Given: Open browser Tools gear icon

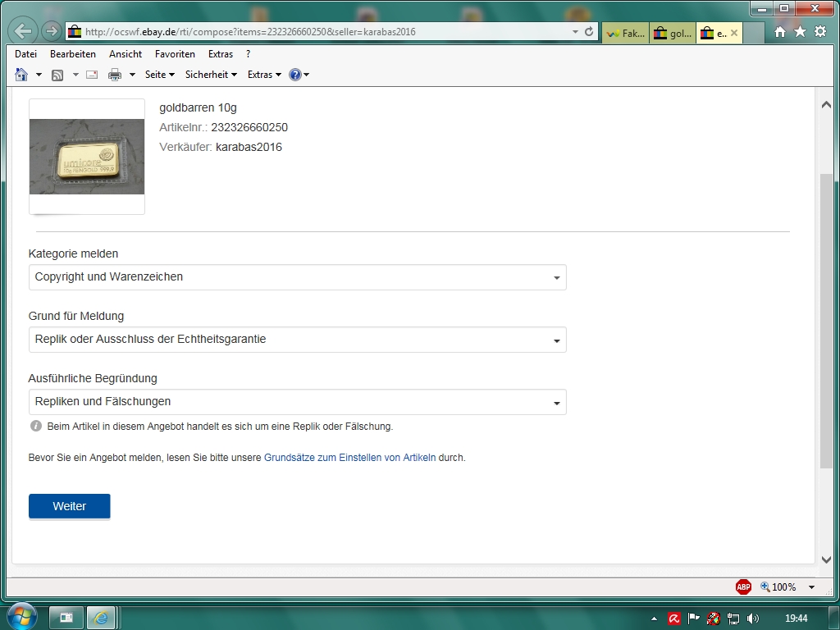Looking at the screenshot, I should (x=820, y=32).
